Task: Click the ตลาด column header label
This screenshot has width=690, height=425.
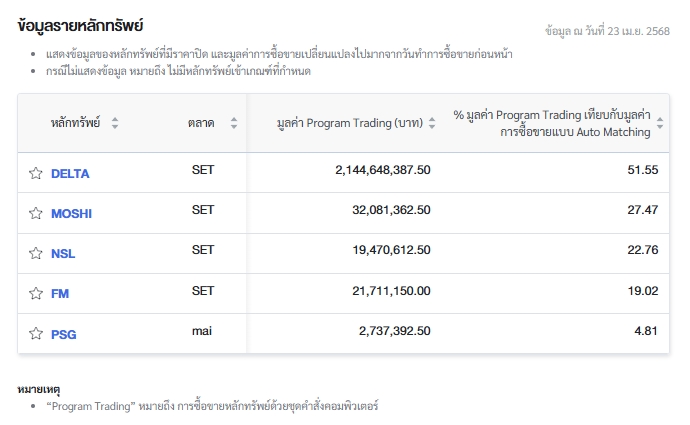Action: (x=201, y=123)
